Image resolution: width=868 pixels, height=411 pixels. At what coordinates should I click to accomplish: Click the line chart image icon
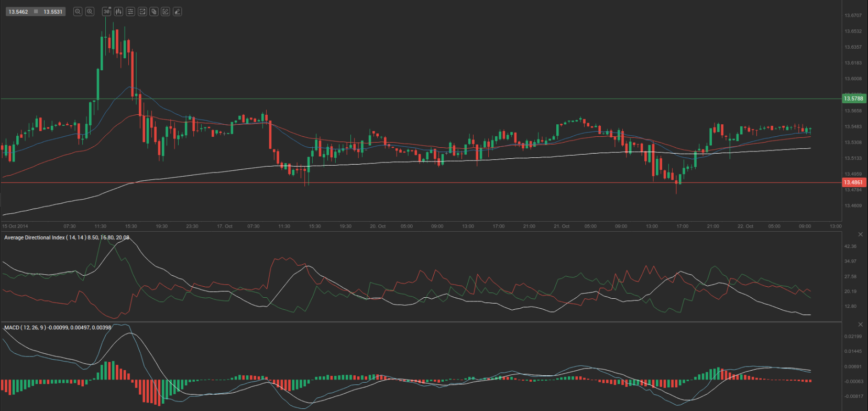point(142,12)
